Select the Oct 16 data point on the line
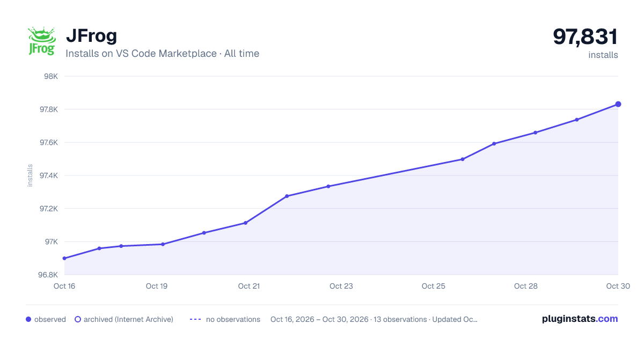644x338 pixels. click(x=64, y=259)
